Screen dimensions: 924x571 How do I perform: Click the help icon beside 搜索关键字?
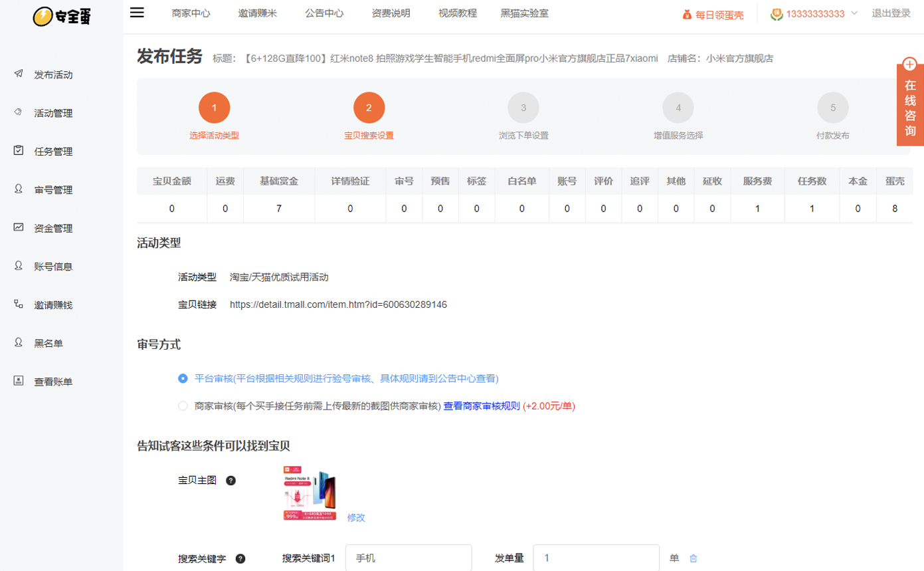[x=240, y=558]
